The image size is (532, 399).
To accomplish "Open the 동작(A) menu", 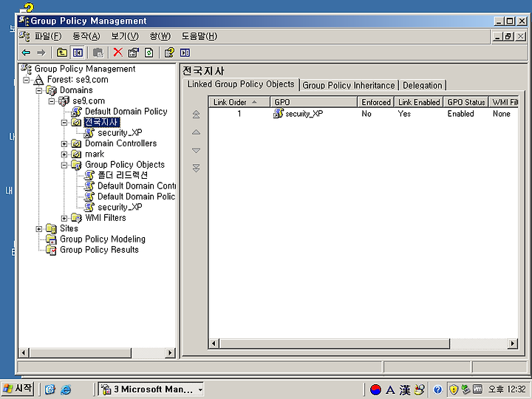I will (86, 36).
